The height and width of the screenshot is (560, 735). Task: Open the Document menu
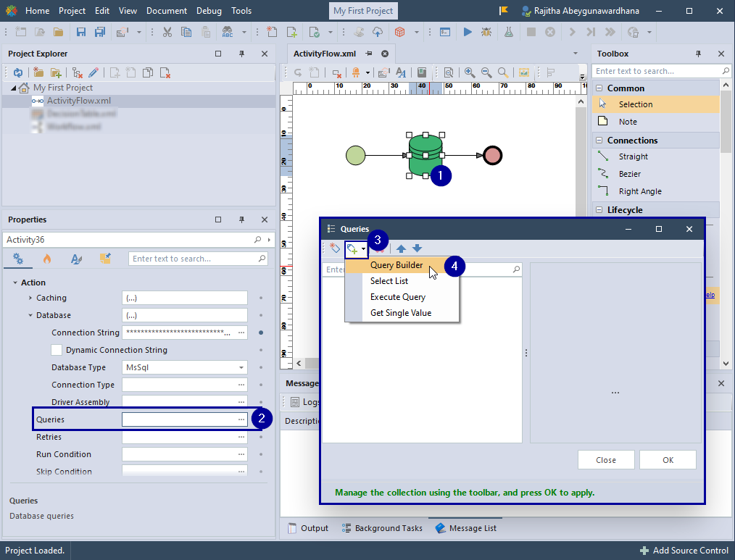pyautogui.click(x=167, y=10)
